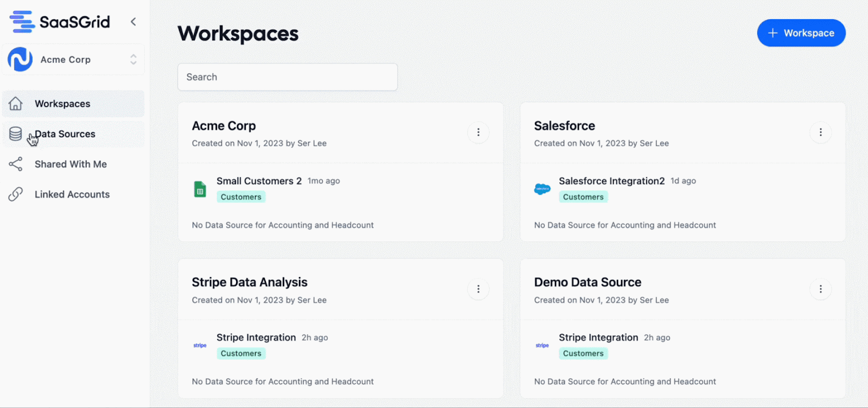Screen dimensions: 868x408
Task: Open Data Sources in the sidebar
Action: coord(65,134)
